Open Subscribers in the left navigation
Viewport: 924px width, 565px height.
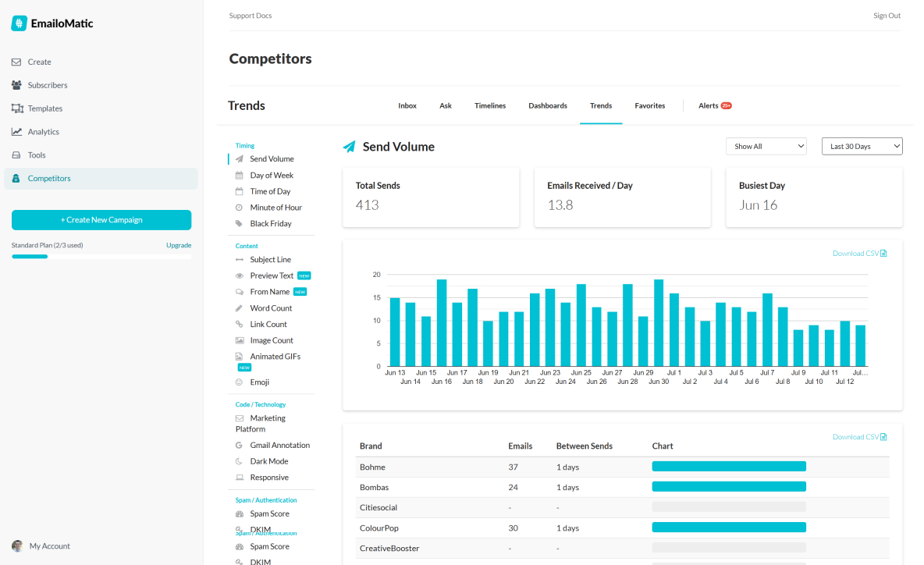[x=48, y=85]
